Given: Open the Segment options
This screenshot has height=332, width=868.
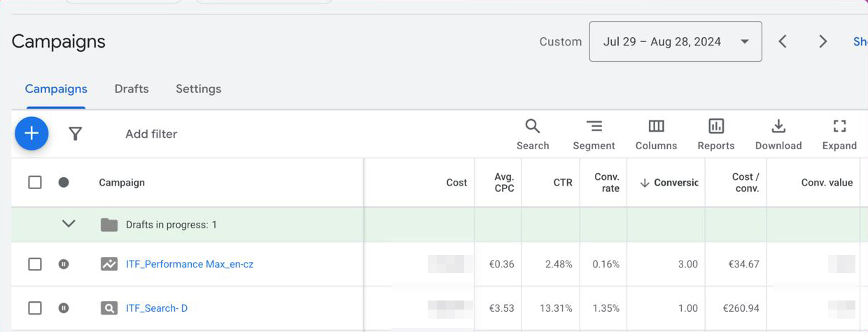Looking at the screenshot, I should click(x=594, y=134).
